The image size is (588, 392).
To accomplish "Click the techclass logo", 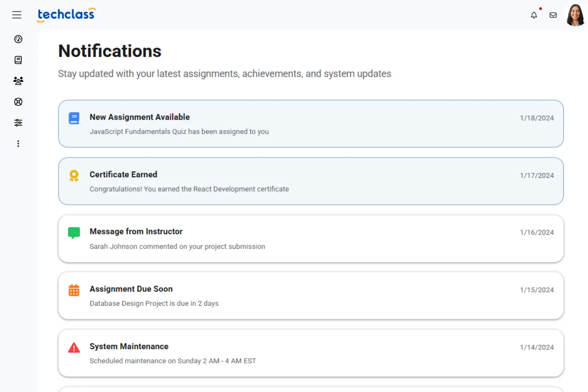I will click(x=66, y=15).
